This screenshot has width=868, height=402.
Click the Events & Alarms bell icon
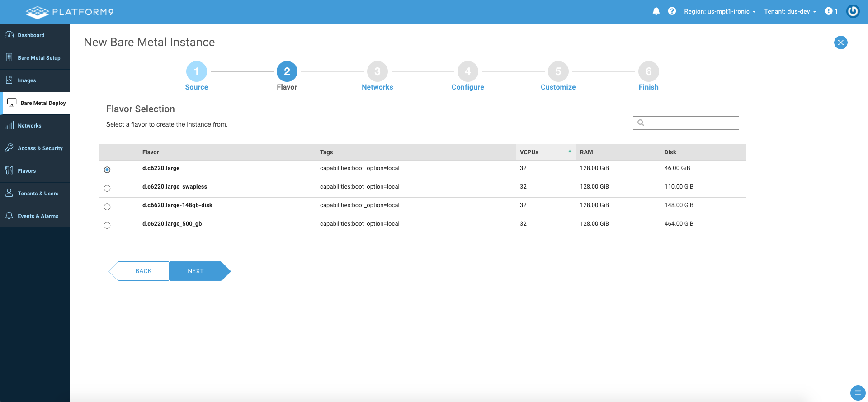pyautogui.click(x=9, y=216)
